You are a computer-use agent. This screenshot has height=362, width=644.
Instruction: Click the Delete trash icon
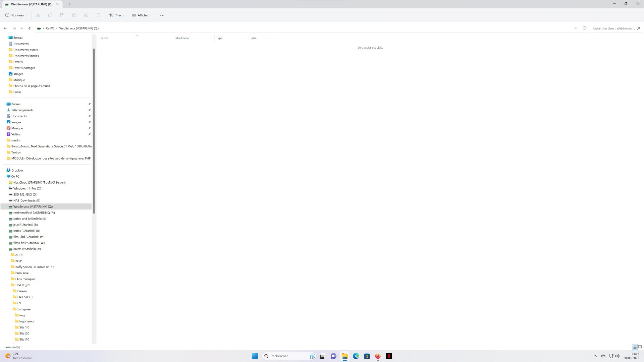click(x=98, y=15)
